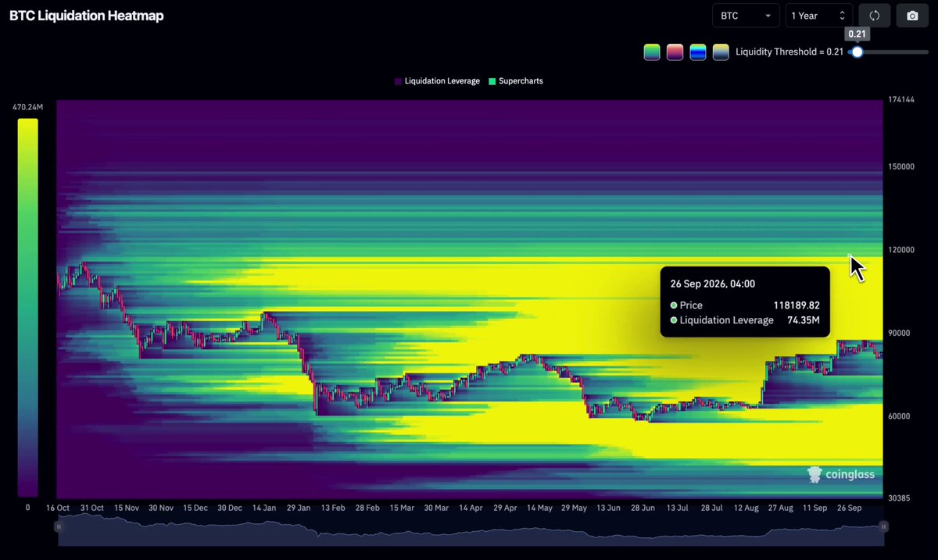The height and width of the screenshot is (560, 938).
Task: Click the 90000 price axis label
Action: coord(900,334)
